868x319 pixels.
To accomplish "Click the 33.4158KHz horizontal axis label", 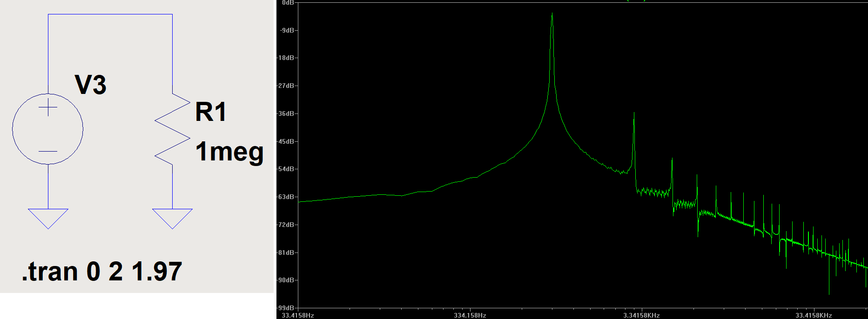I will tap(814, 315).
